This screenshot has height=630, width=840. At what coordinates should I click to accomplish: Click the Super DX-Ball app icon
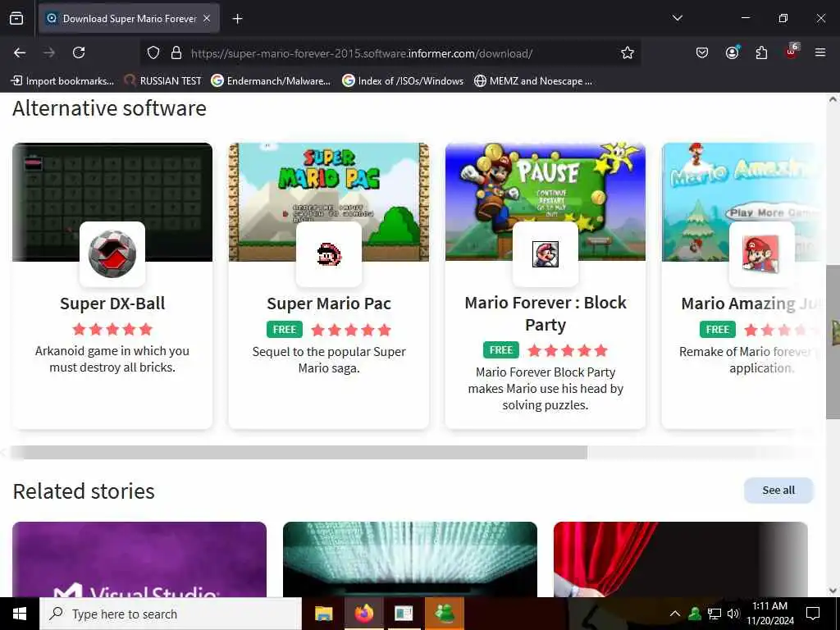point(112,254)
